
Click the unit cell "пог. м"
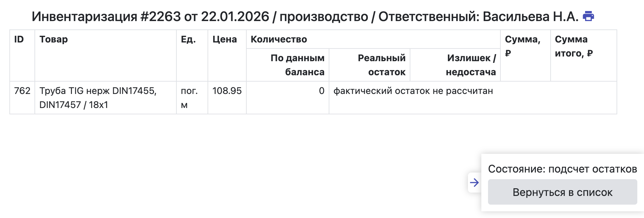189,98
